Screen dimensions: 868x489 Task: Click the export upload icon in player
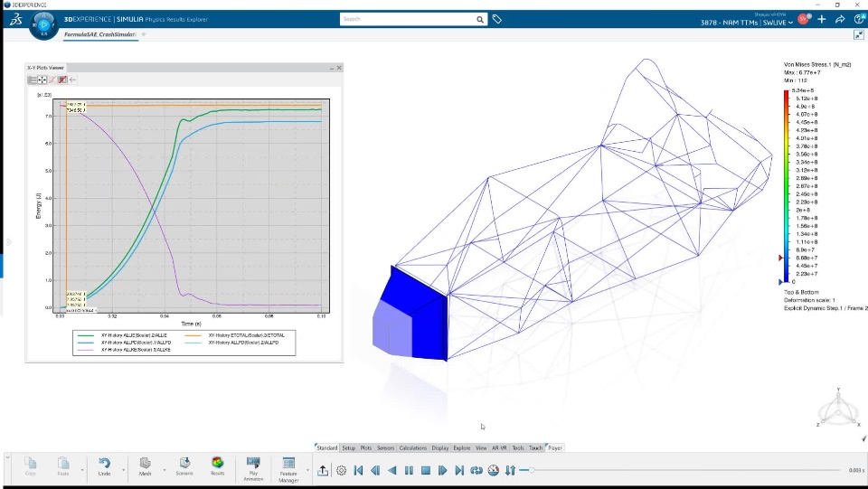(323, 470)
